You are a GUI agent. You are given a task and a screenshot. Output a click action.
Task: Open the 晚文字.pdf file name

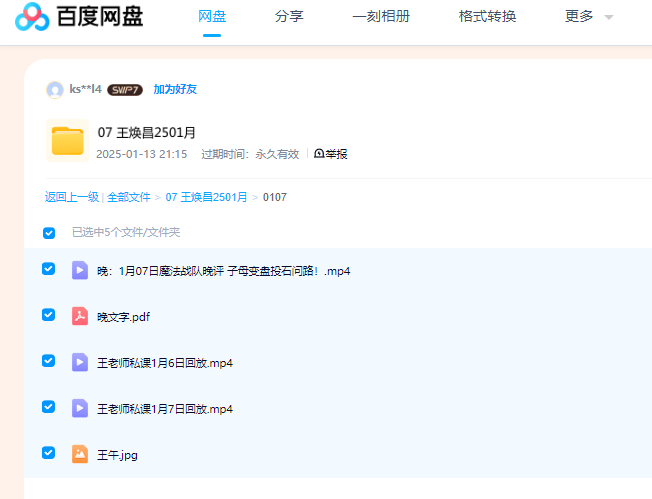tap(123, 317)
